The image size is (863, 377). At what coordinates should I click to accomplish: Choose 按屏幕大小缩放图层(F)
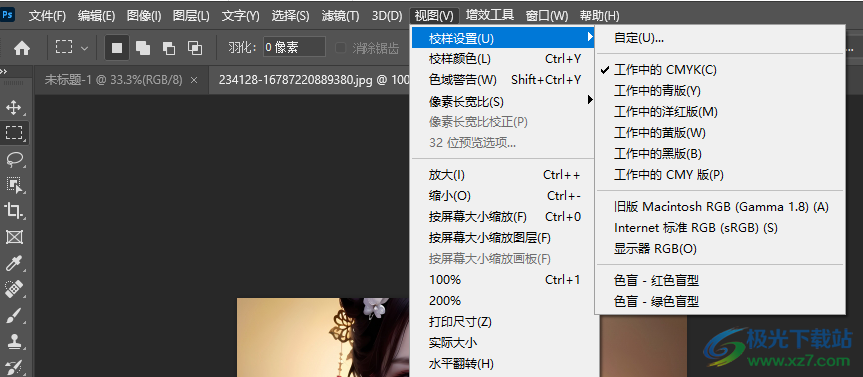(x=503, y=238)
